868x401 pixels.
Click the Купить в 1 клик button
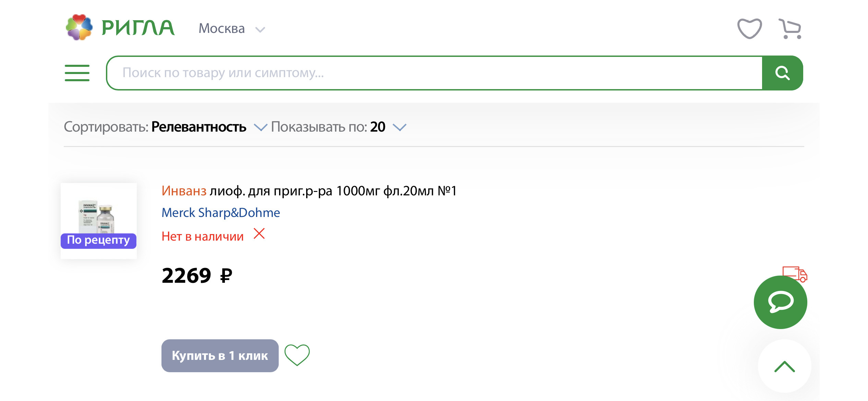click(220, 356)
